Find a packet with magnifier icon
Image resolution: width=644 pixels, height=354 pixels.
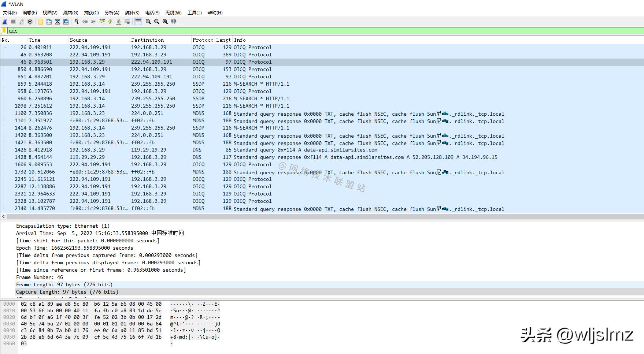77,22
